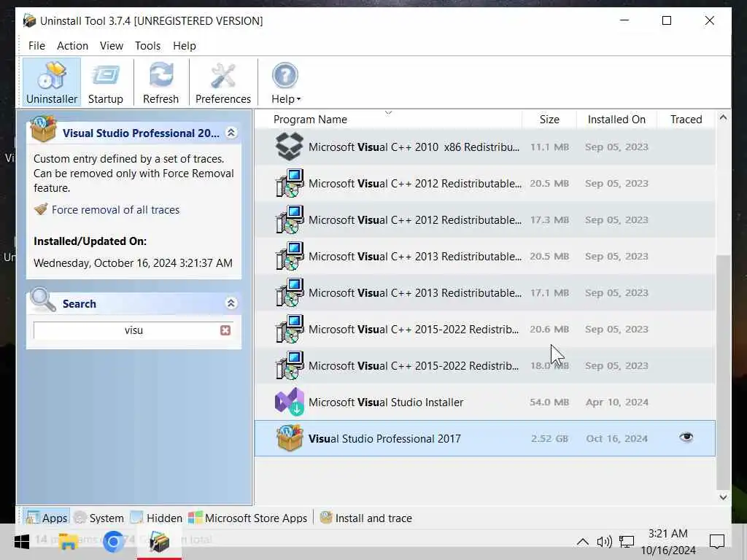Click Force removal of all traces link
747x560 pixels.
tap(116, 210)
